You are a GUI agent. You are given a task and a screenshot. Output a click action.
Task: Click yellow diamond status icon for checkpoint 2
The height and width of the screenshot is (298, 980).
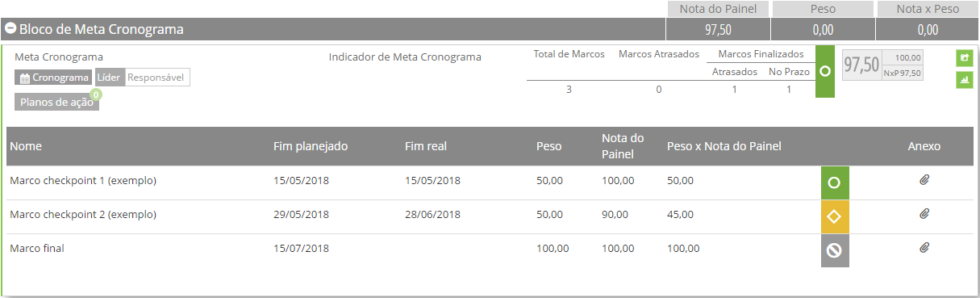[835, 216]
